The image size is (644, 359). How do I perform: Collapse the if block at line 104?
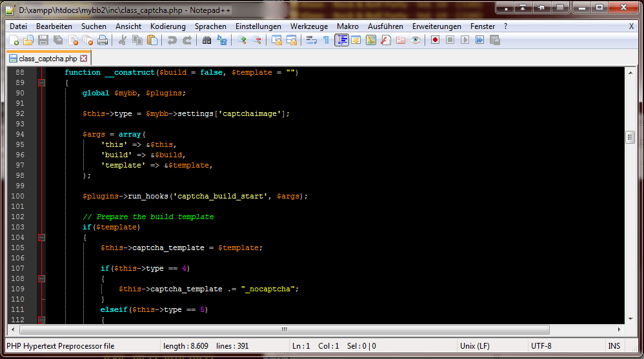[x=41, y=237]
